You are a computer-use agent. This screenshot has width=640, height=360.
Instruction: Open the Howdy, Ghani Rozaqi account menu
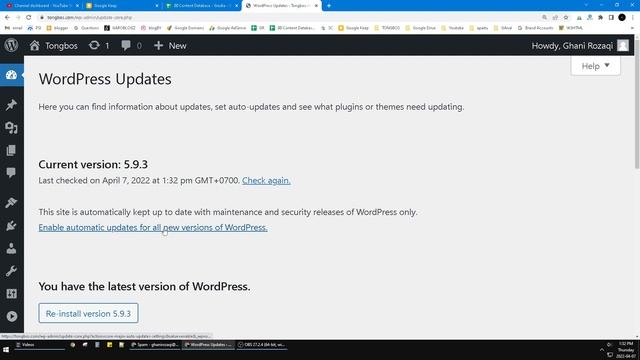tap(580, 45)
